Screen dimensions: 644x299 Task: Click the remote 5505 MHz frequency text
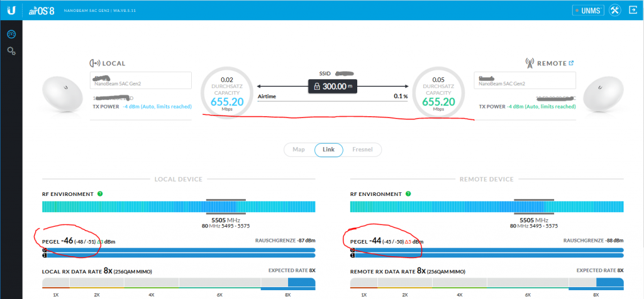(533, 220)
